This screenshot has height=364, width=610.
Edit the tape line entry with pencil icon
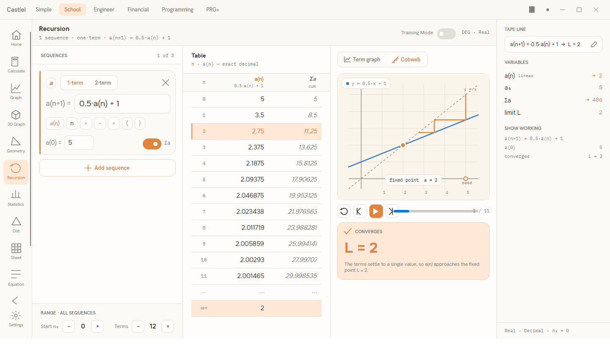pyautogui.click(x=594, y=44)
